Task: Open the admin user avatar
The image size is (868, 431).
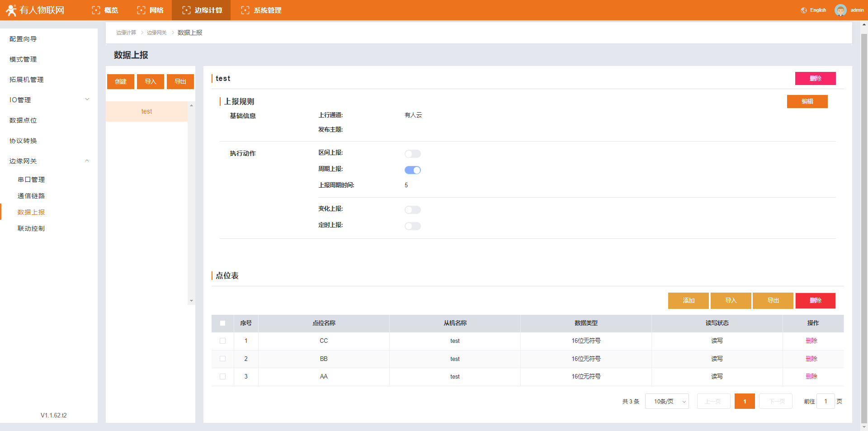Action: pyautogui.click(x=840, y=10)
